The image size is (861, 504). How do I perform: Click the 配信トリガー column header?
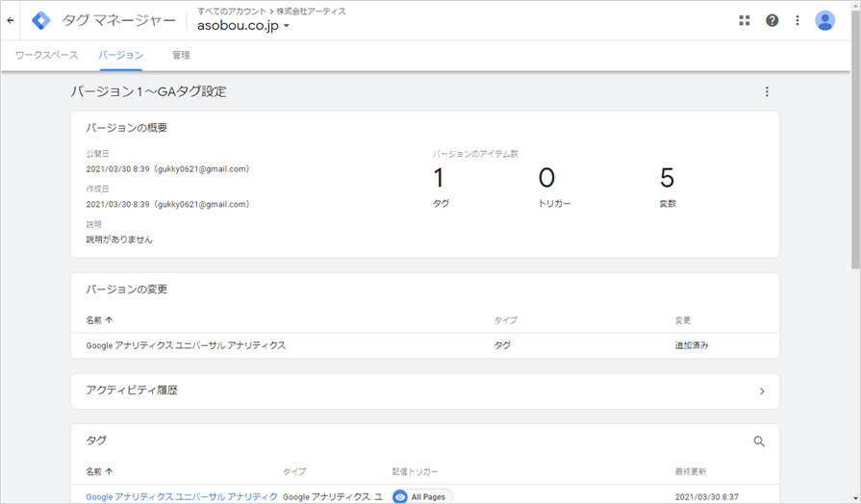pyautogui.click(x=416, y=471)
